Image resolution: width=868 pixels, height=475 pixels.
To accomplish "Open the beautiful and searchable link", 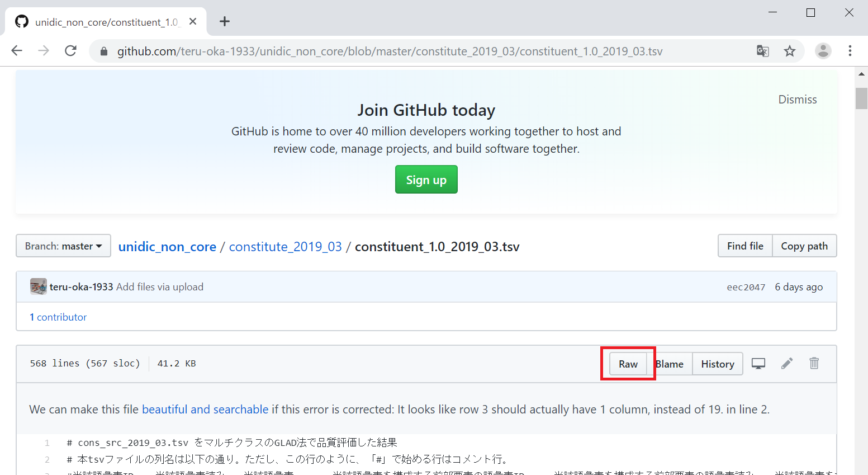I will point(205,410).
